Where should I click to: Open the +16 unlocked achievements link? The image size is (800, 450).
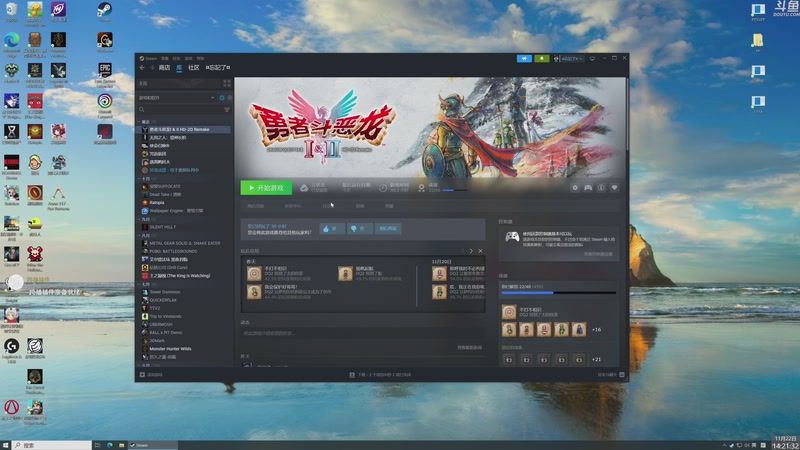click(x=596, y=330)
